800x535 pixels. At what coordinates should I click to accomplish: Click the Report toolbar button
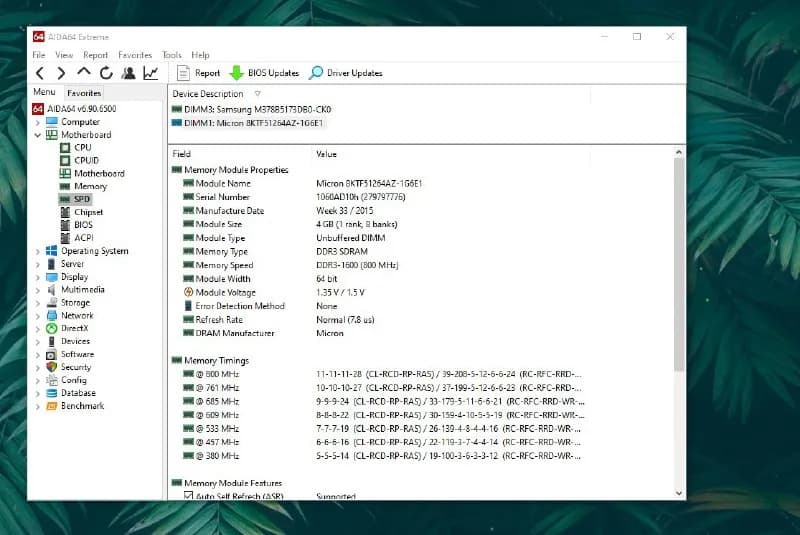coord(198,73)
